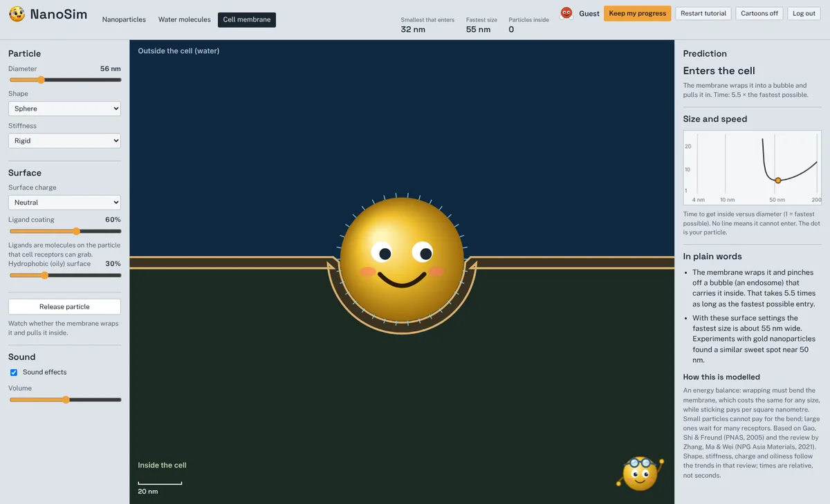
Task: Click the 56 nm diameter value
Action: click(x=111, y=69)
